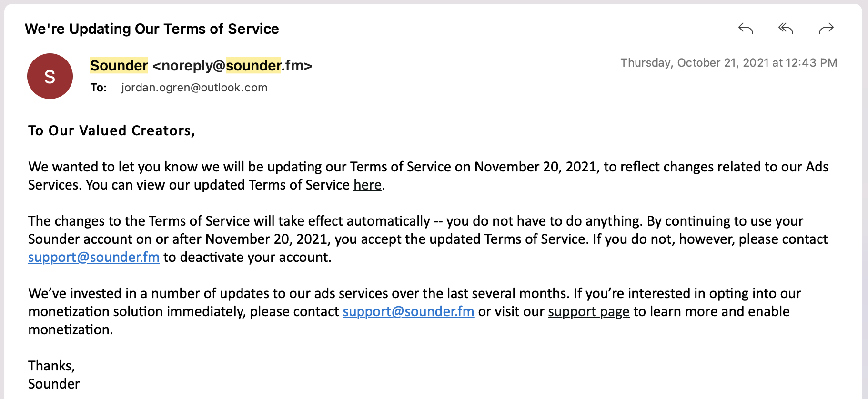
Task: Click the 'To Our Valued Creators,' greeting
Action: pos(111,130)
